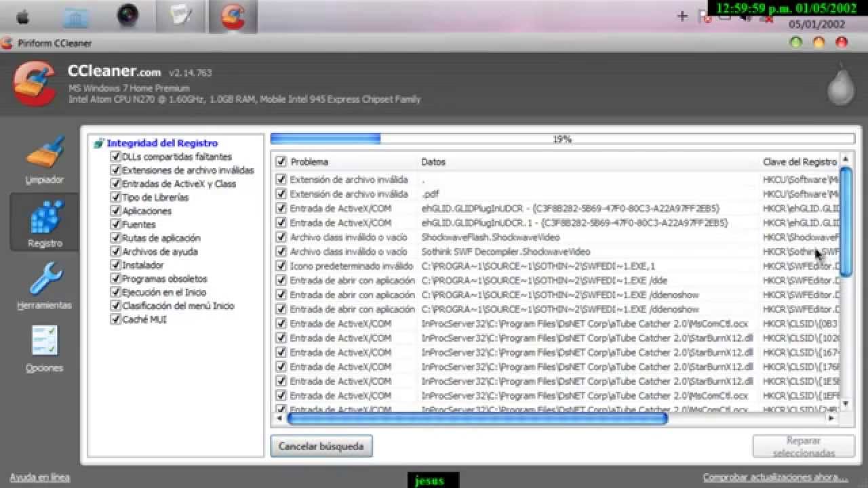Screen dimensions: 868x488
Task: Uncheck Programas obsoletos option
Action: [115, 279]
